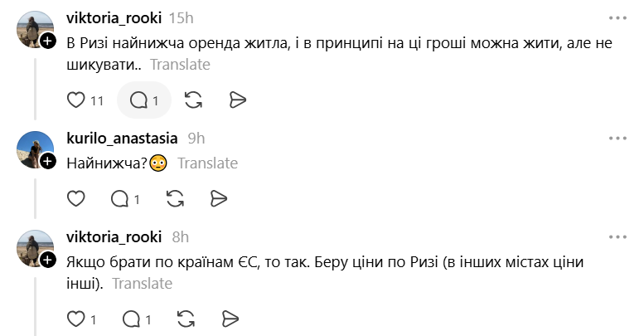Like kurilo_anastasia's comment 'Найнижча?'
This screenshot has height=336, width=644.
[76, 198]
